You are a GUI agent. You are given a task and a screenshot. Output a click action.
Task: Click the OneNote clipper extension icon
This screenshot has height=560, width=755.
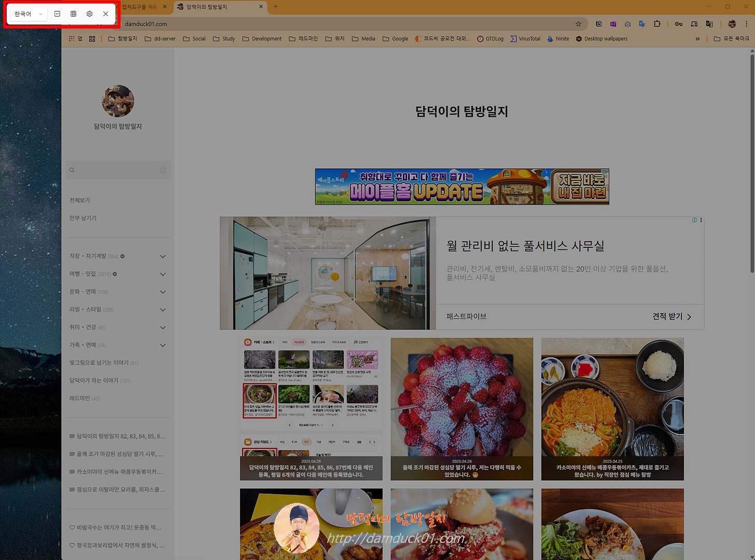(613, 24)
